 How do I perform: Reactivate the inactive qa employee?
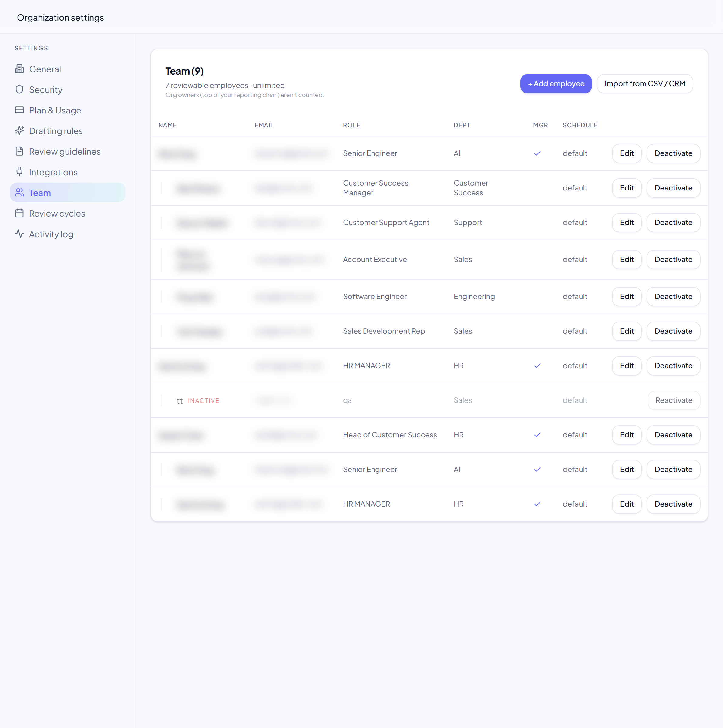point(674,400)
